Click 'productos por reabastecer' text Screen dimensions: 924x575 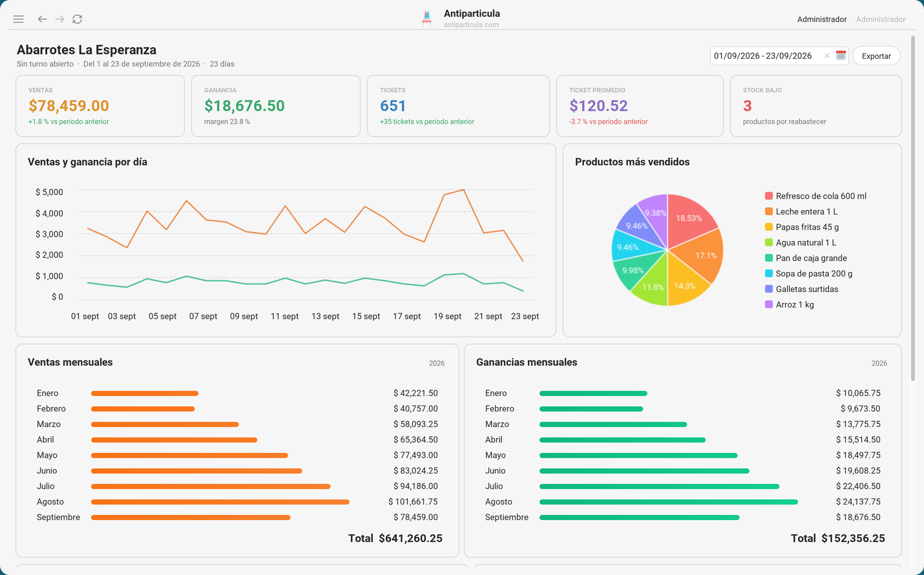(784, 121)
